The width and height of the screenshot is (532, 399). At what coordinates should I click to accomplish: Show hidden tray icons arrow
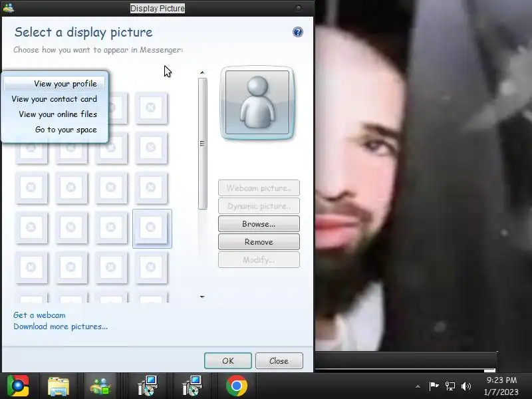[418, 386]
